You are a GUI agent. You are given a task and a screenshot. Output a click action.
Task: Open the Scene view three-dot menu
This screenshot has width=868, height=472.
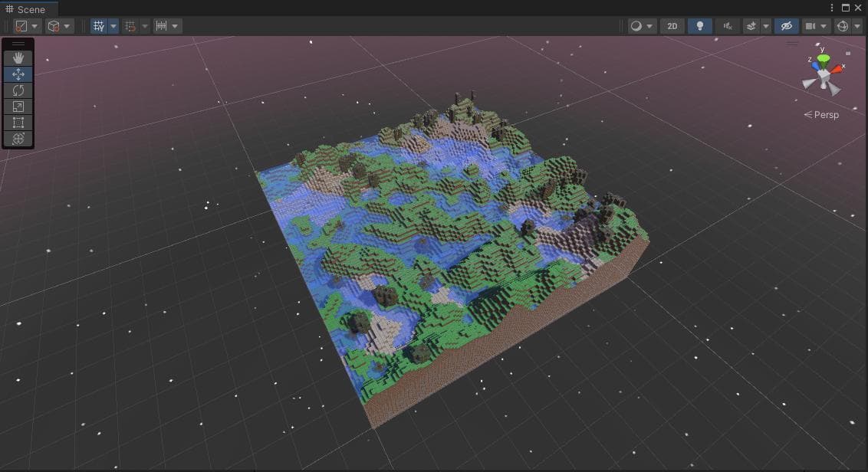click(x=831, y=8)
